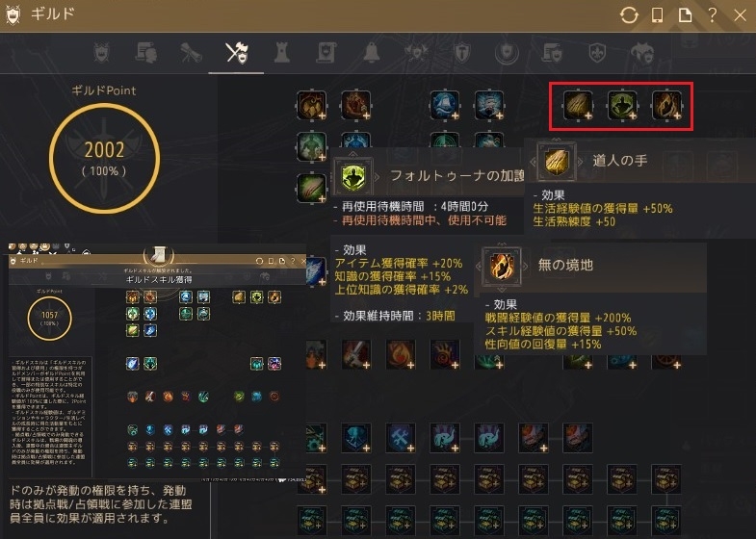
Task: Open the question mark help icon
Action: [712, 15]
